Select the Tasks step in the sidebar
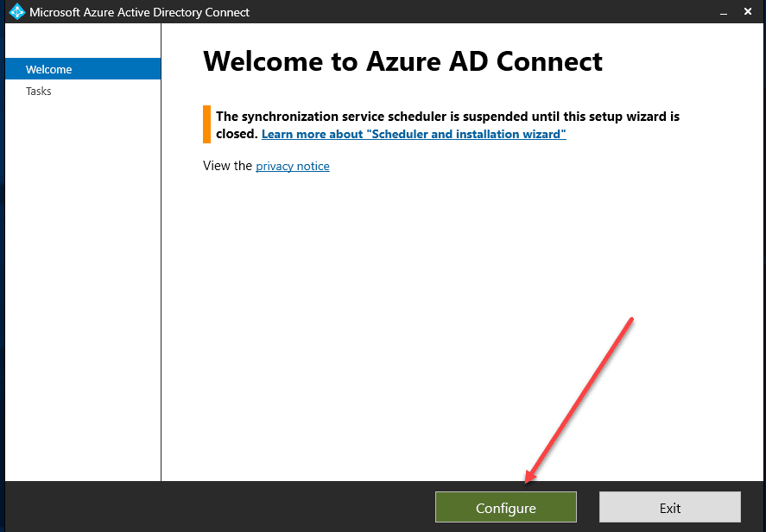The image size is (766, 532). click(39, 91)
